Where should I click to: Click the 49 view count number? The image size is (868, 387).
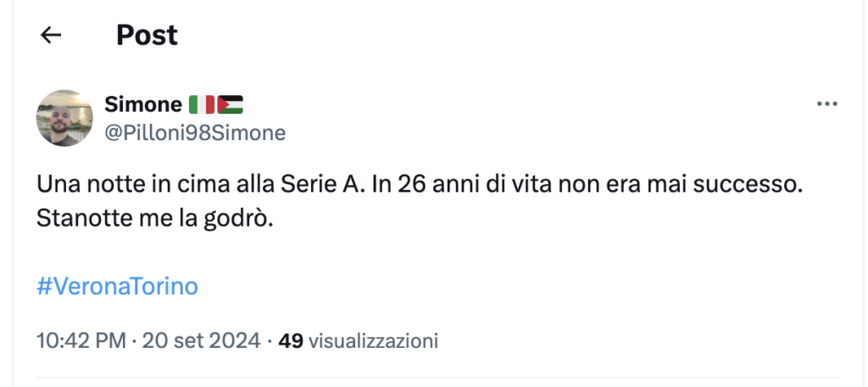pyautogui.click(x=291, y=342)
